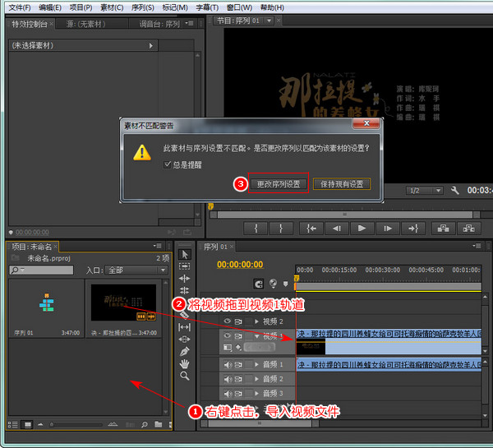Switch project panel to icon view

[28, 425]
